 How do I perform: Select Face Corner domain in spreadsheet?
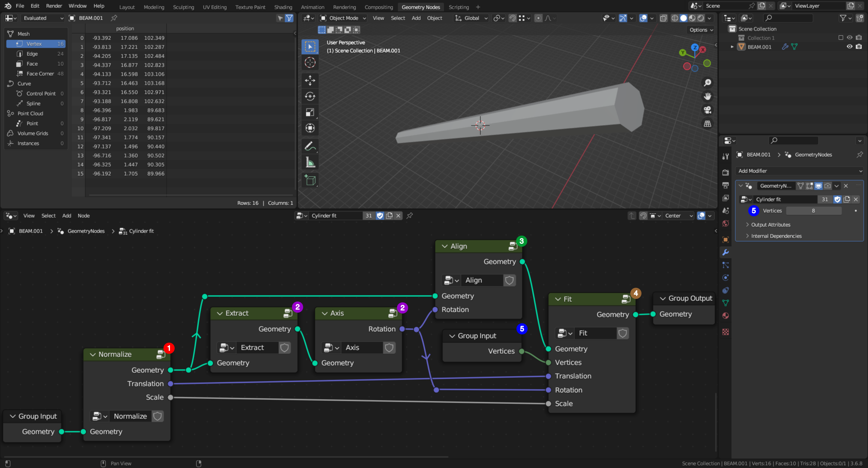pos(36,74)
